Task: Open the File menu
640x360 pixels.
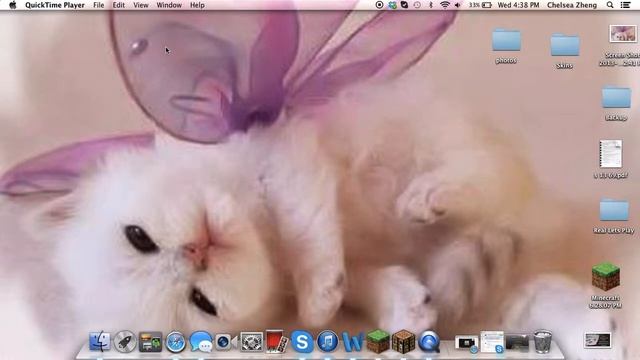Action: click(x=98, y=5)
